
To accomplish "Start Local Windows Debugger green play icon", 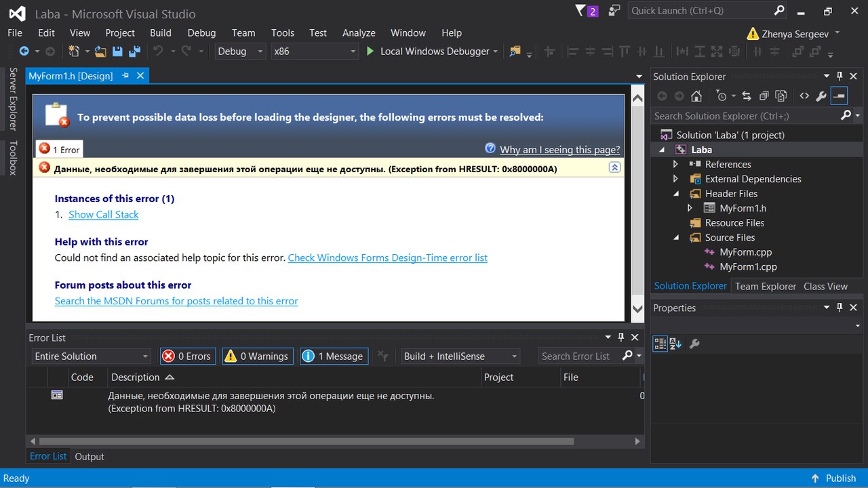I will [x=370, y=52].
